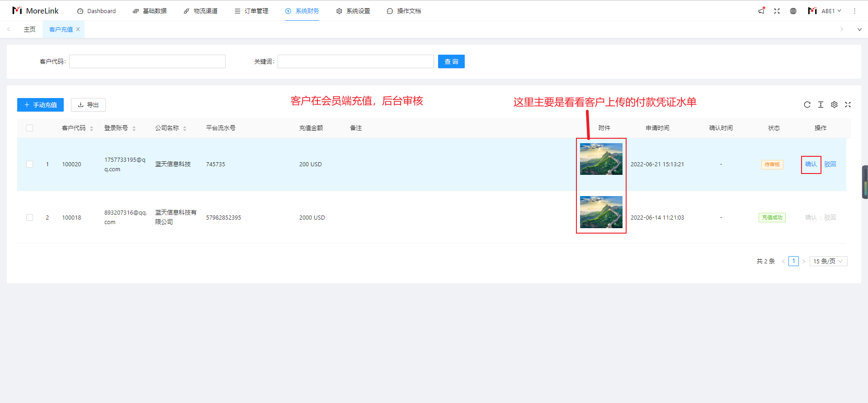Image resolution: width=868 pixels, height=403 pixels.
Task: Expand the ABE1 user account menu
Action: (x=825, y=11)
